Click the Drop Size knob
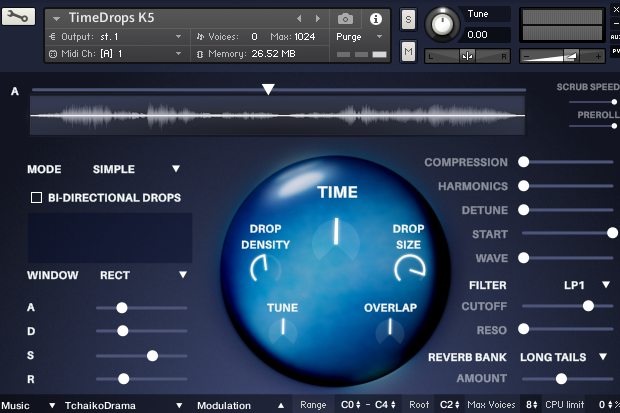Screen dimensions: 620x413 (410, 268)
